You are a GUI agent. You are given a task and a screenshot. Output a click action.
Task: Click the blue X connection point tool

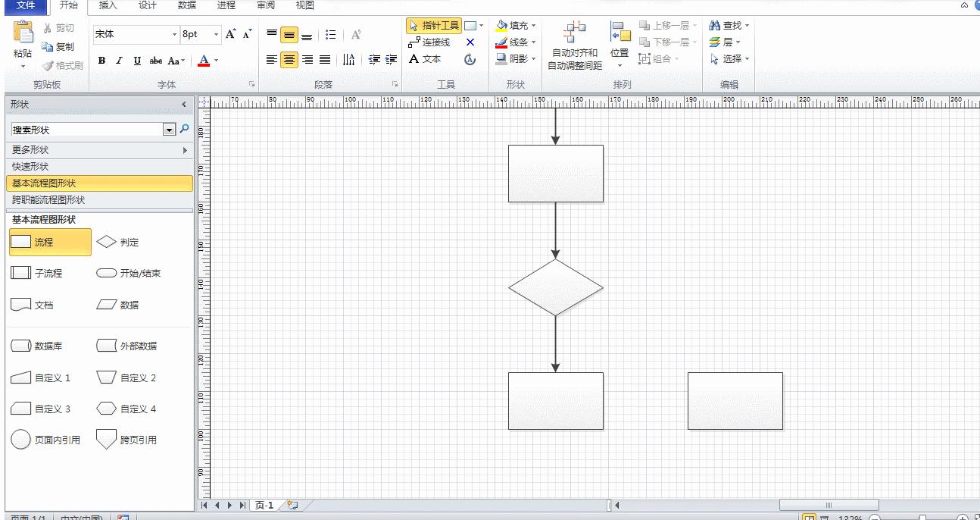click(470, 42)
